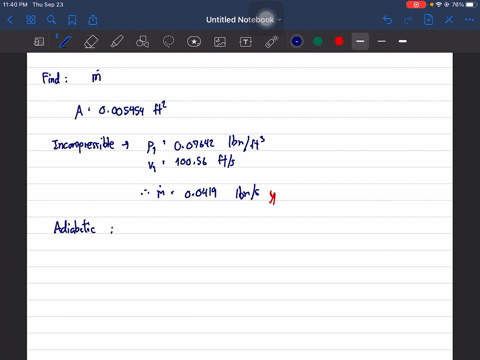The image size is (480, 360).
Task: Tap the handwritten area value 0.005454
Action: click(x=121, y=110)
